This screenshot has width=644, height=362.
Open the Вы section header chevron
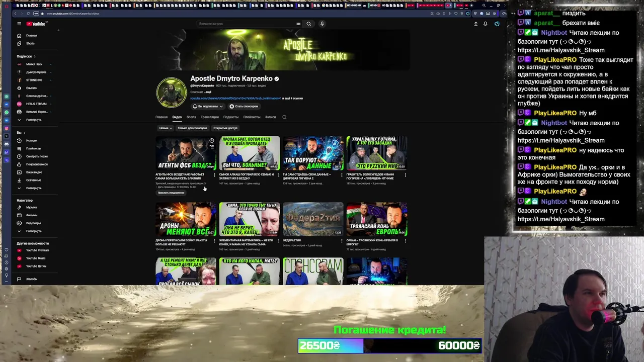(x=25, y=133)
